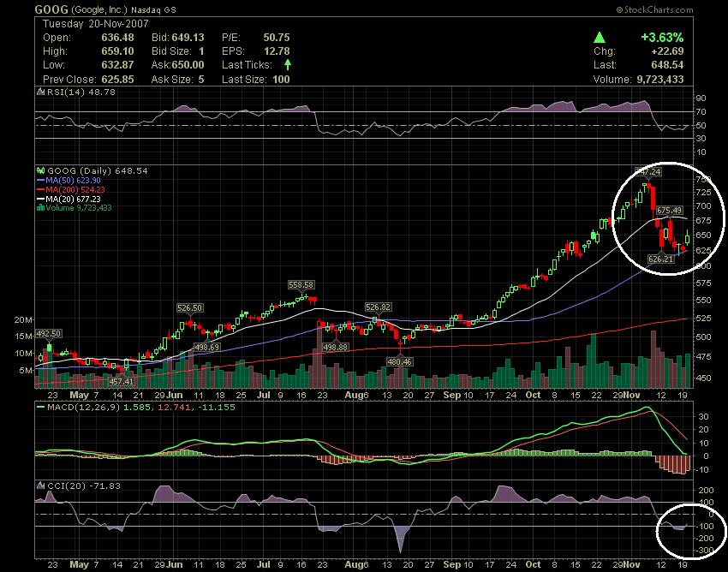This screenshot has height=572, width=728.
Task: Click the 498.69 price marker
Action: point(206,347)
